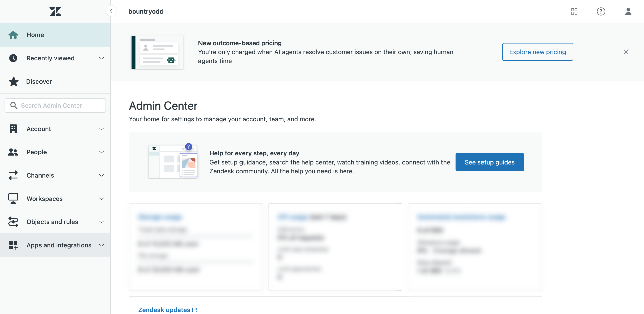Collapse the sidebar with the arrow button
This screenshot has width=644, height=314.
pyautogui.click(x=111, y=11)
